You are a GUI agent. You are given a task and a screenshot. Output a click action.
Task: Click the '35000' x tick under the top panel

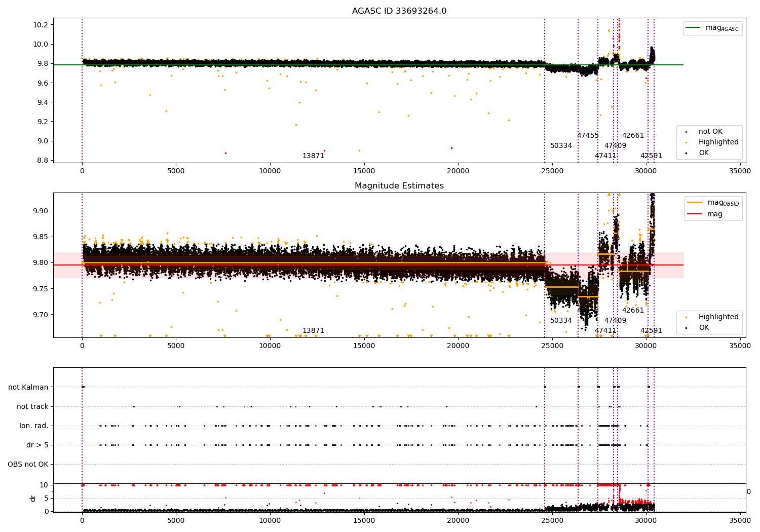pos(740,171)
